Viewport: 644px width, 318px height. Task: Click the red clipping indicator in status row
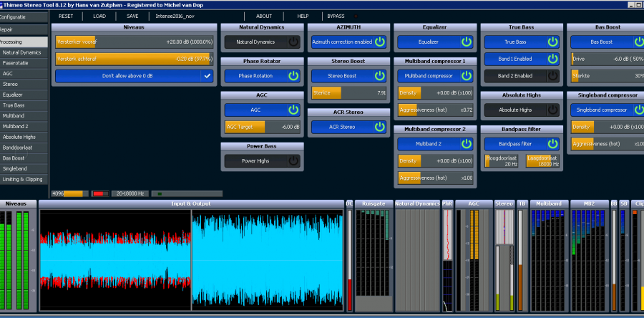100,193
